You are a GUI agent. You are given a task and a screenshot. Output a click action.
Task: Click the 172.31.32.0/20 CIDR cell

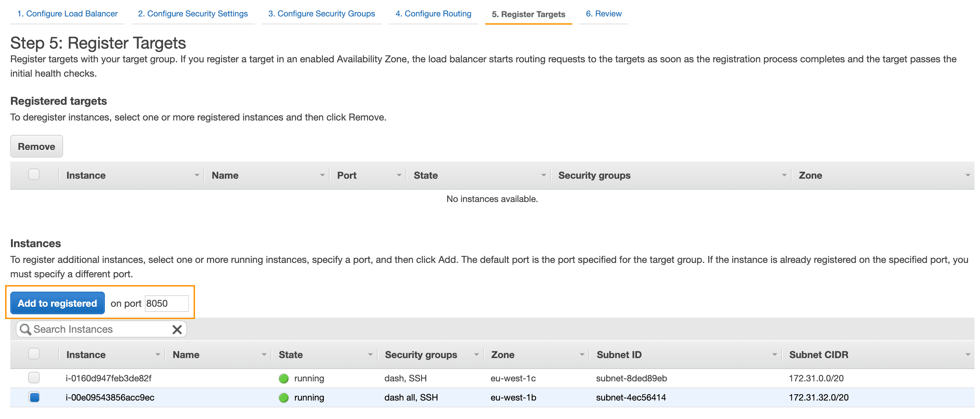[818, 398]
